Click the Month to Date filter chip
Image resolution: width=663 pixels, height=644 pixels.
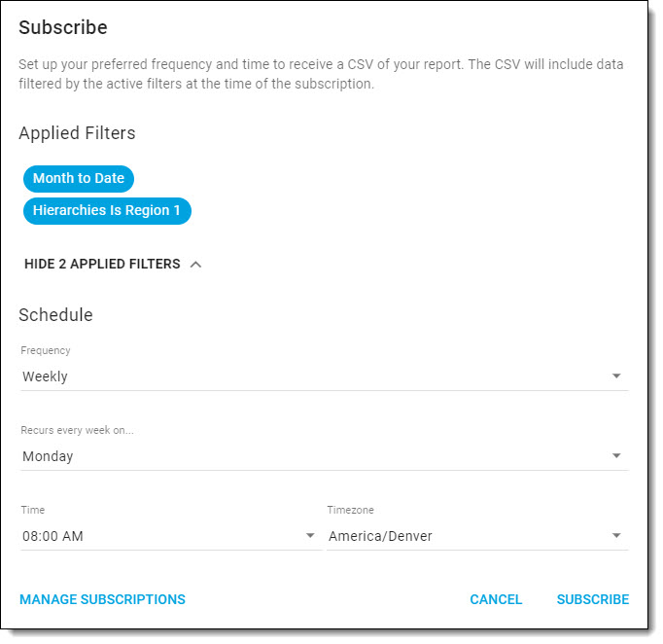(79, 178)
